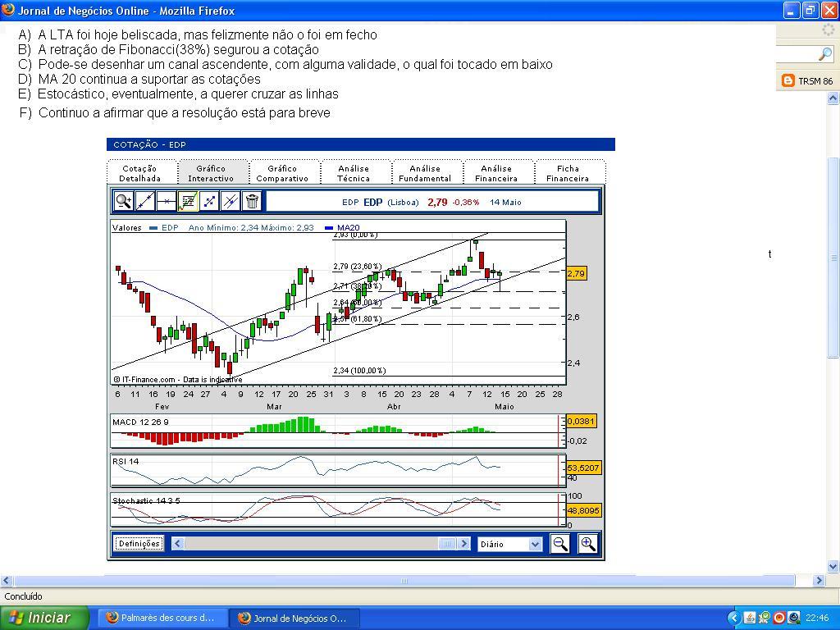840x630 pixels.
Task: Click the page vertical scrollbar down arrow
Action: [833, 566]
